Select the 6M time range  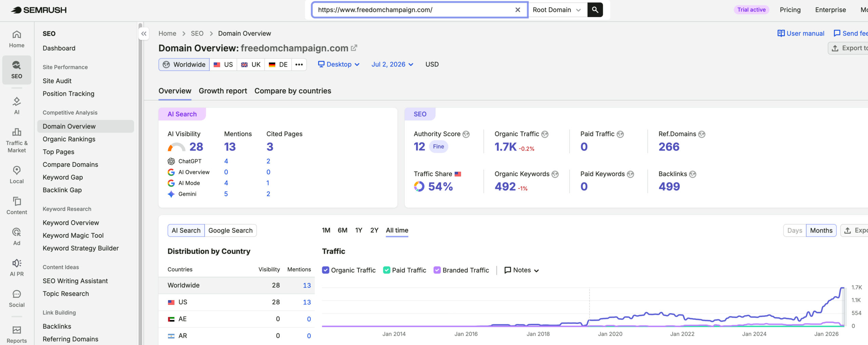[342, 230]
